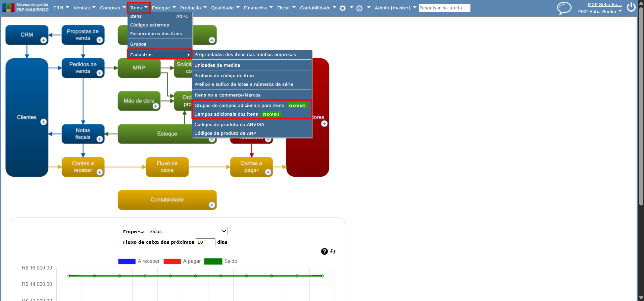Screen dimensions: 644x301
Task: Open Prefixos de código de item
Action: [x=252, y=75]
